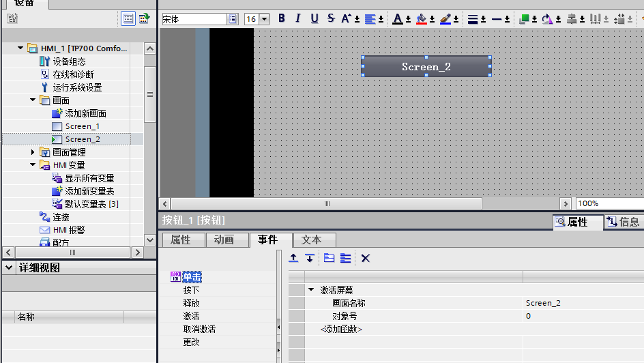Image resolution: width=644 pixels, height=363 pixels.
Task: Move selected function down in list
Action: (310, 258)
